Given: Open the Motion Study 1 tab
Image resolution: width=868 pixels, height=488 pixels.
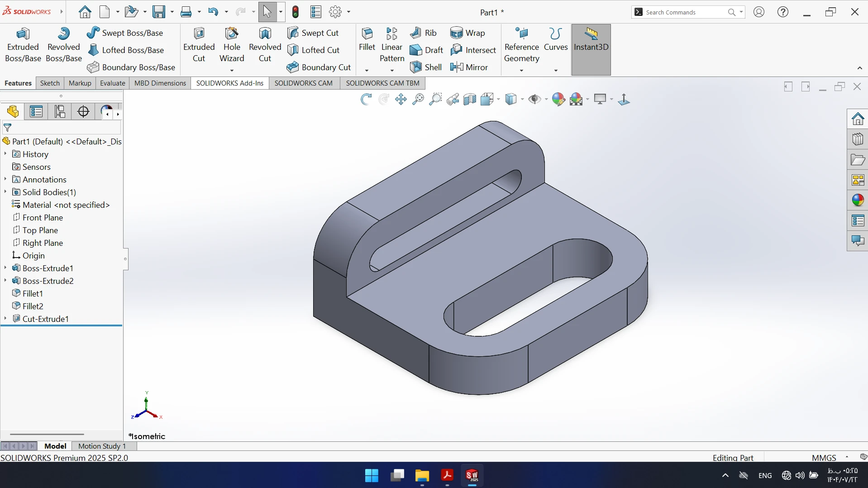Looking at the screenshot, I should tap(102, 446).
